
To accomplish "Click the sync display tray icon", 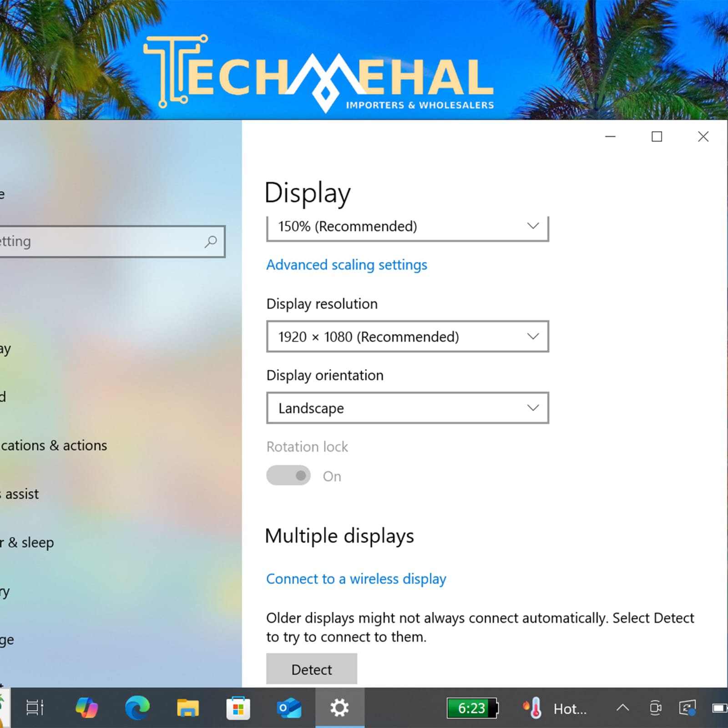I will point(688,708).
